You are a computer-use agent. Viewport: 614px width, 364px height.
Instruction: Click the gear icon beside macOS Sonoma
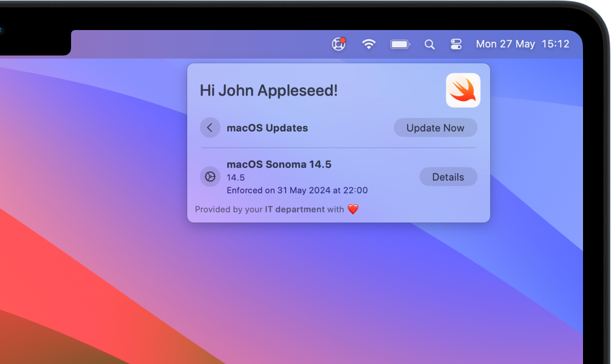(x=210, y=177)
